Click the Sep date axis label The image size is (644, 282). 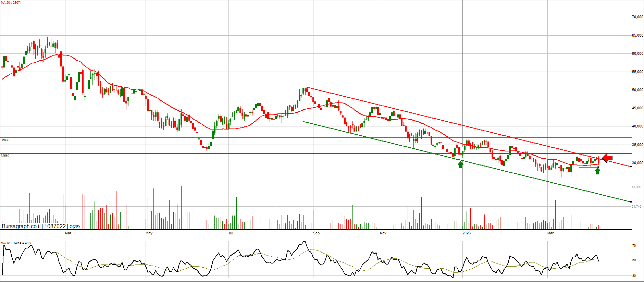(x=316, y=233)
